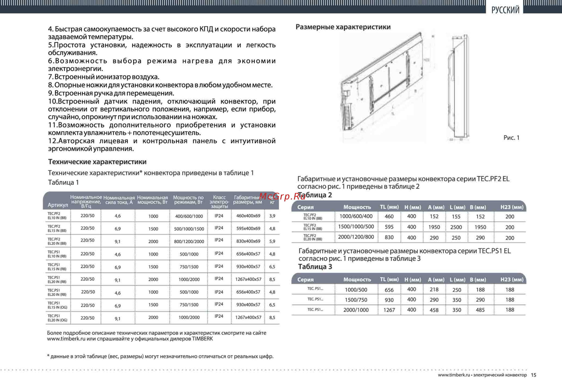Click the '656' TL value in Table 3
The image size is (562, 392).
pyautogui.click(x=389, y=290)
